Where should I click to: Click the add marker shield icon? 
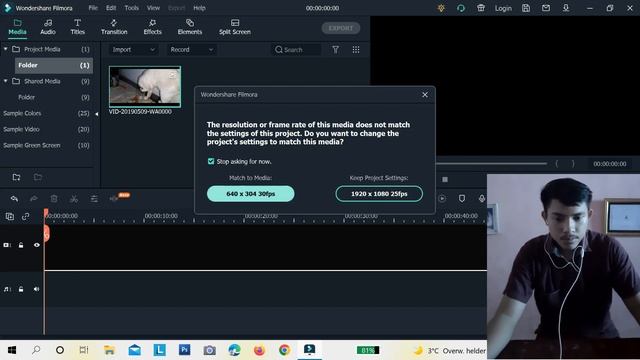pos(462,198)
